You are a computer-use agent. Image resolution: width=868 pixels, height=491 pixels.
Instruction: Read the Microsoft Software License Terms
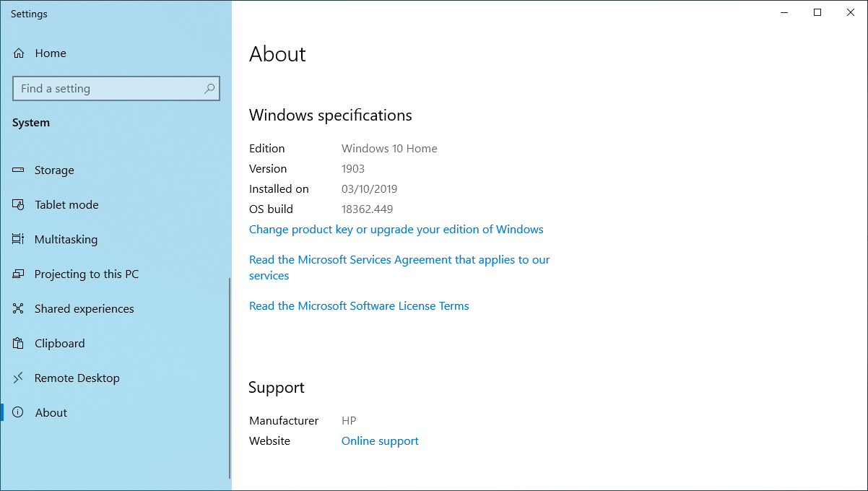(x=359, y=305)
